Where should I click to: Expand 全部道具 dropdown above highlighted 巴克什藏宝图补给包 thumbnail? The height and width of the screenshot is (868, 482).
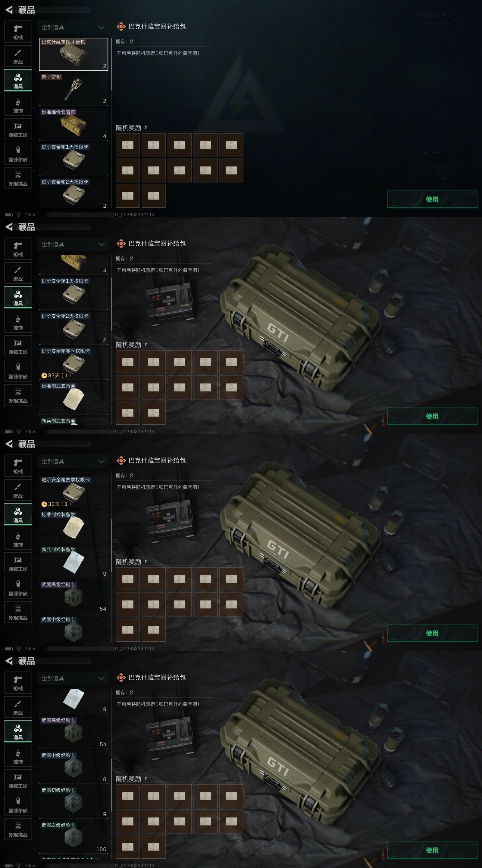(x=74, y=27)
